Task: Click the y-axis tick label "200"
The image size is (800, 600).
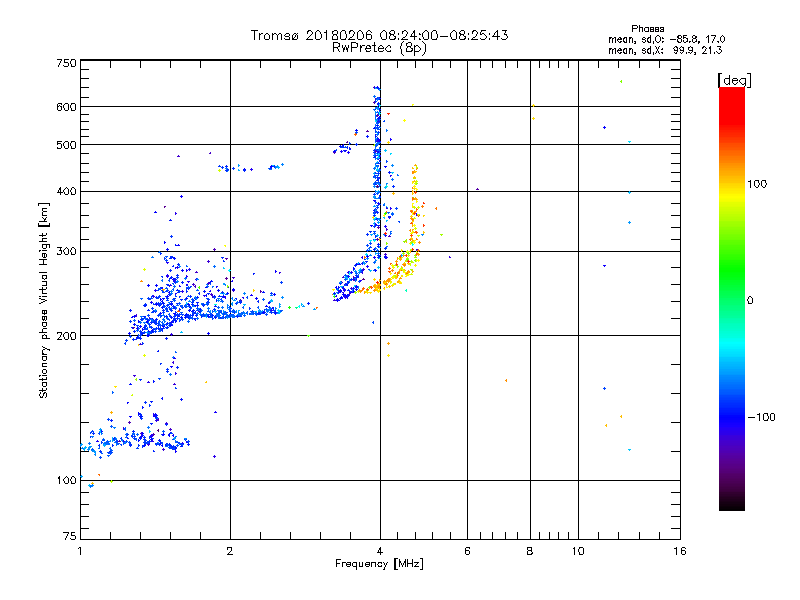Action: pos(66,336)
